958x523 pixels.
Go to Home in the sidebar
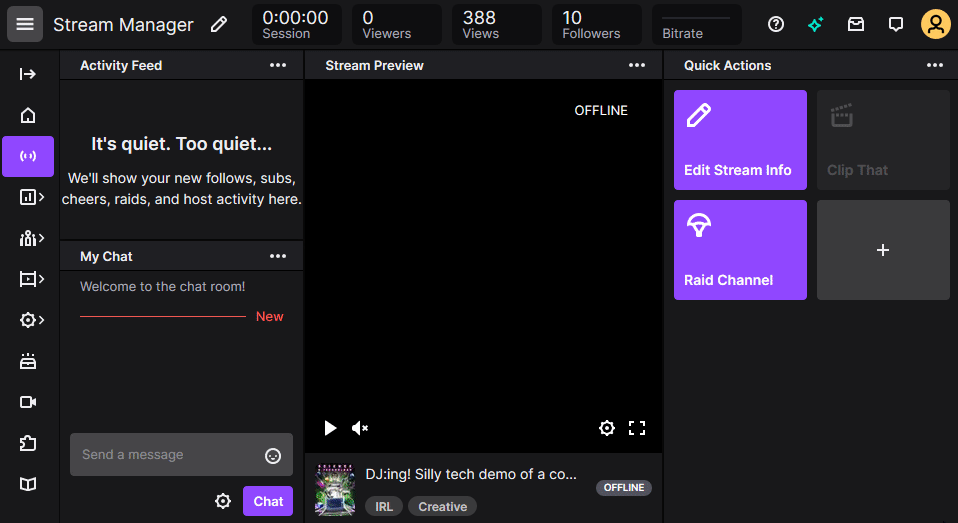[x=28, y=115]
